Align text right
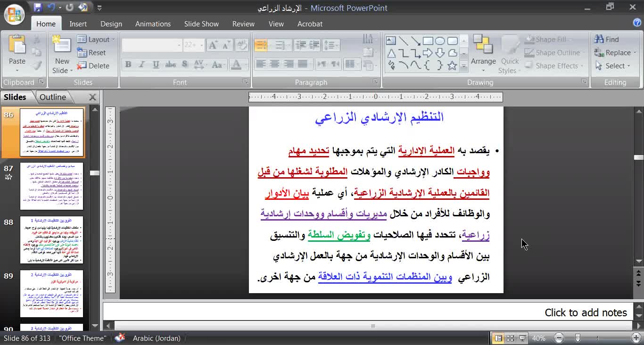 coord(289,64)
